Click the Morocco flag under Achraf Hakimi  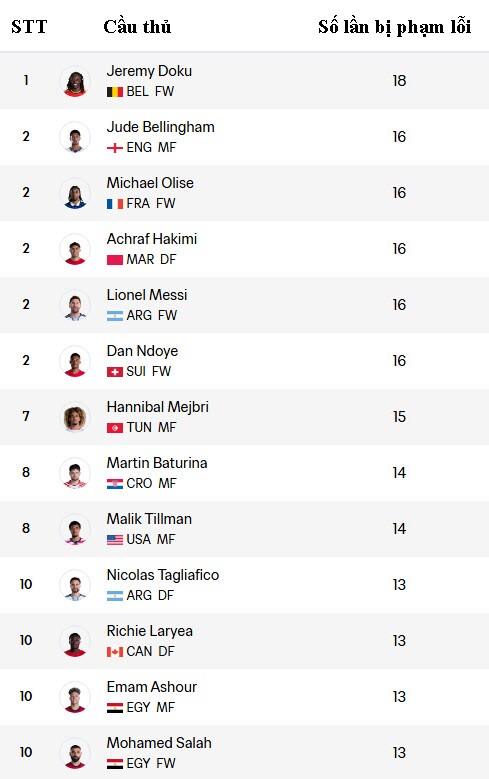click(115, 260)
